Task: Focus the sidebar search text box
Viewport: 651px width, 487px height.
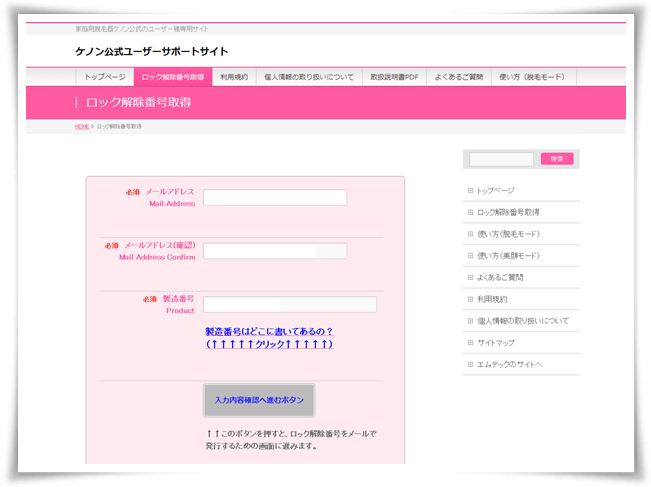Action: [x=501, y=159]
